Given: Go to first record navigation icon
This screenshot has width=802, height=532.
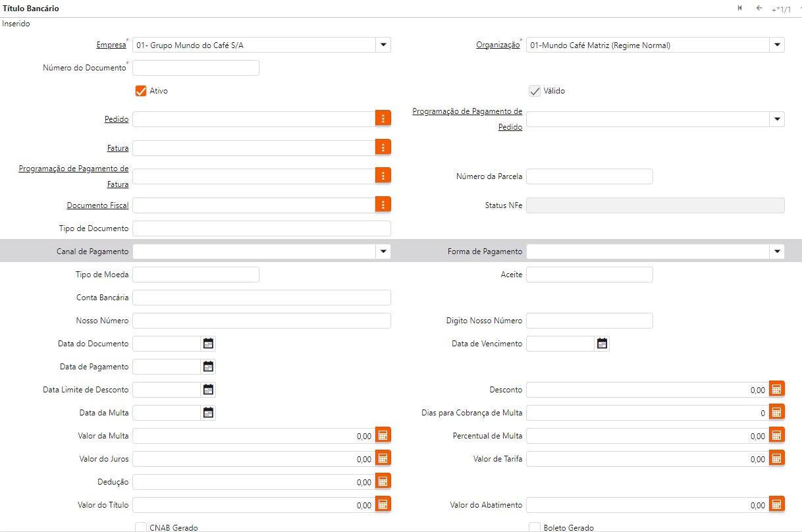Looking at the screenshot, I should point(740,8).
